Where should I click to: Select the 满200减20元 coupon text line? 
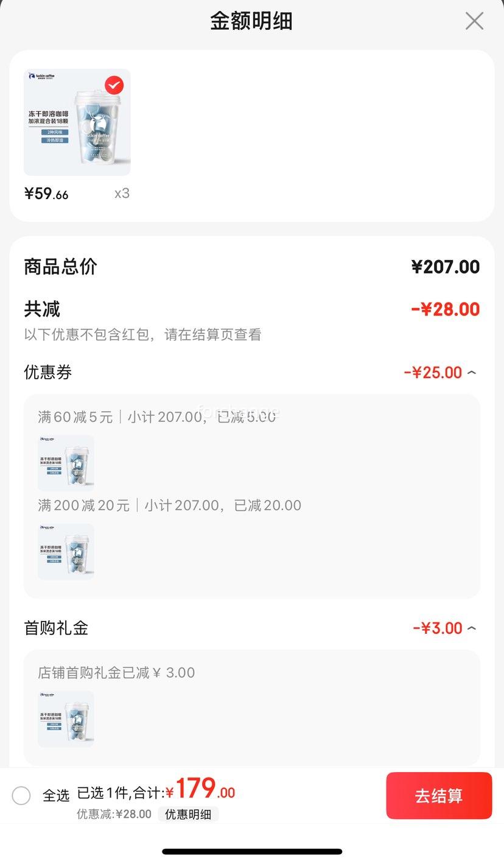[169, 505]
